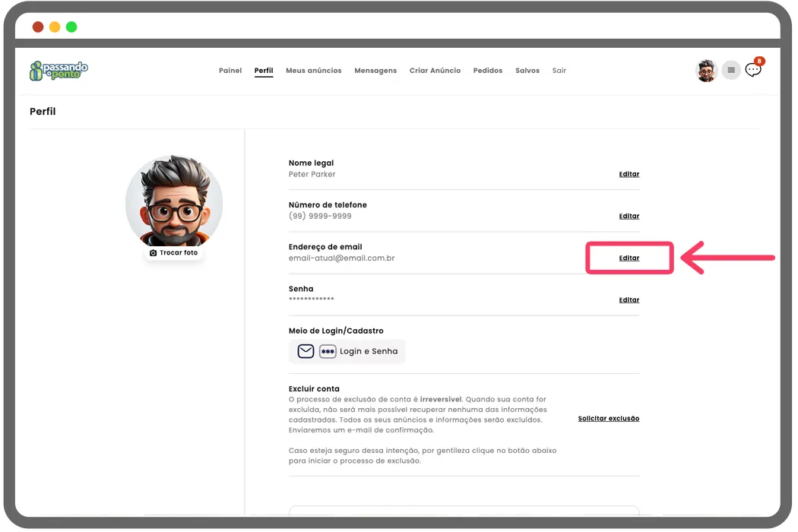Go to Criar Anúncio
Image resolution: width=798 pixels, height=532 pixels.
(x=435, y=71)
